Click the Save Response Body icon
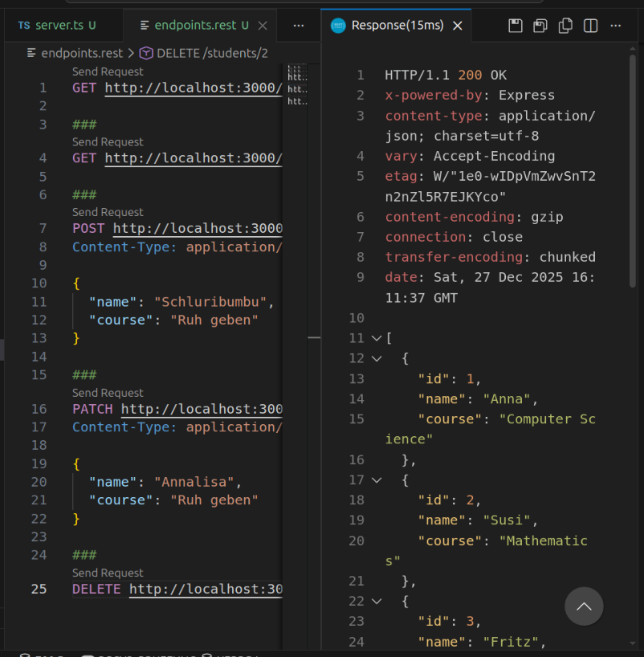Image resolution: width=644 pixels, height=657 pixels. click(x=540, y=26)
